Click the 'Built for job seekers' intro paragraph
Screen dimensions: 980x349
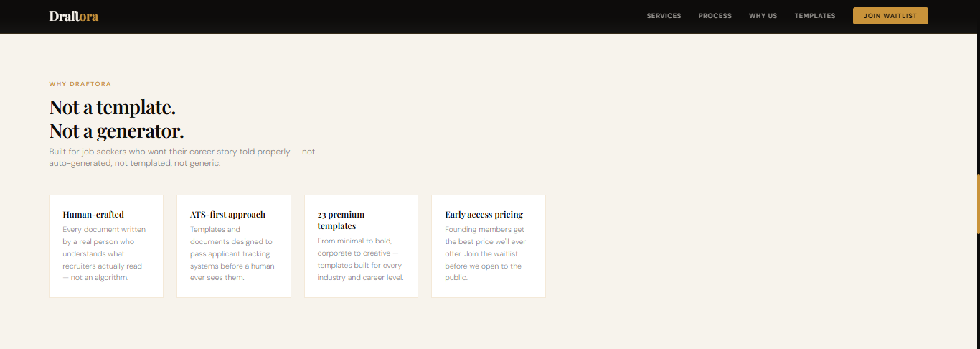coord(182,157)
